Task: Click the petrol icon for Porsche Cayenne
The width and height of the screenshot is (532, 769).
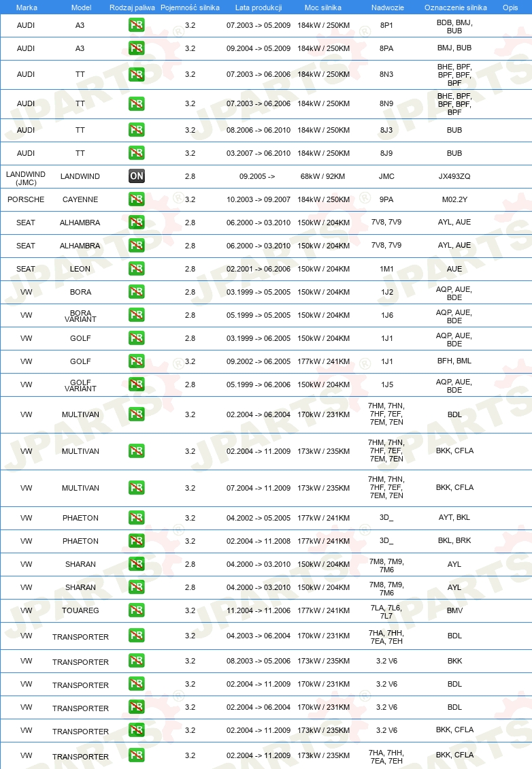Action: [x=136, y=199]
